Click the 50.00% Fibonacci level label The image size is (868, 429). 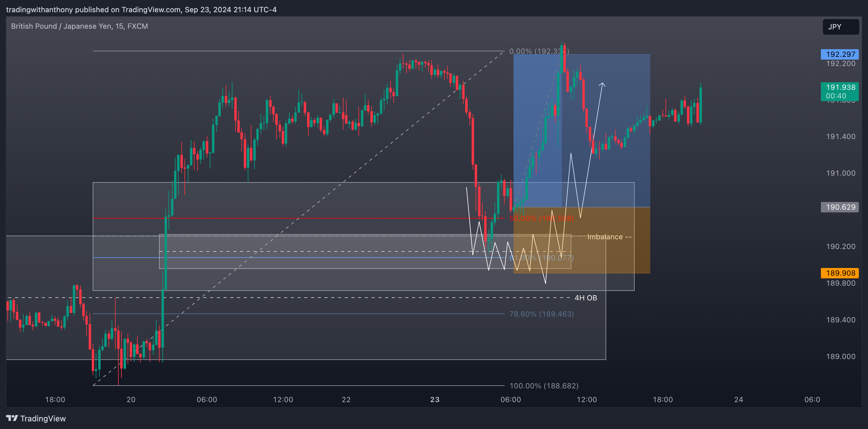point(541,218)
